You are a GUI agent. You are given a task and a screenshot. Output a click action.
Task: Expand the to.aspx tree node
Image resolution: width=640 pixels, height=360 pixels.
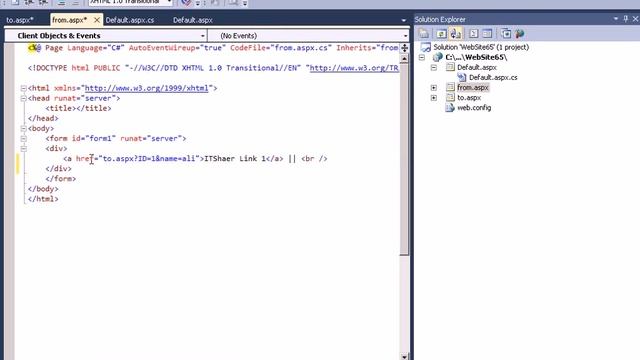click(x=434, y=98)
